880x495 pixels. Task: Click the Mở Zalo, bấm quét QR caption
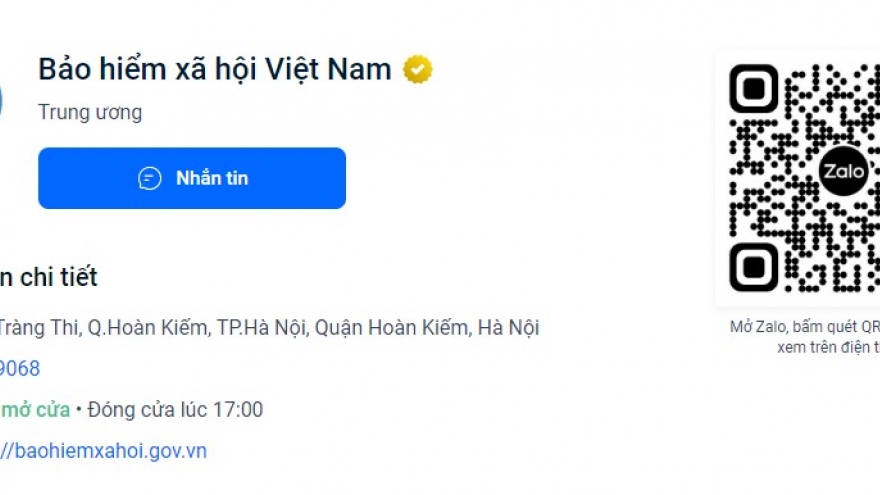tap(804, 327)
